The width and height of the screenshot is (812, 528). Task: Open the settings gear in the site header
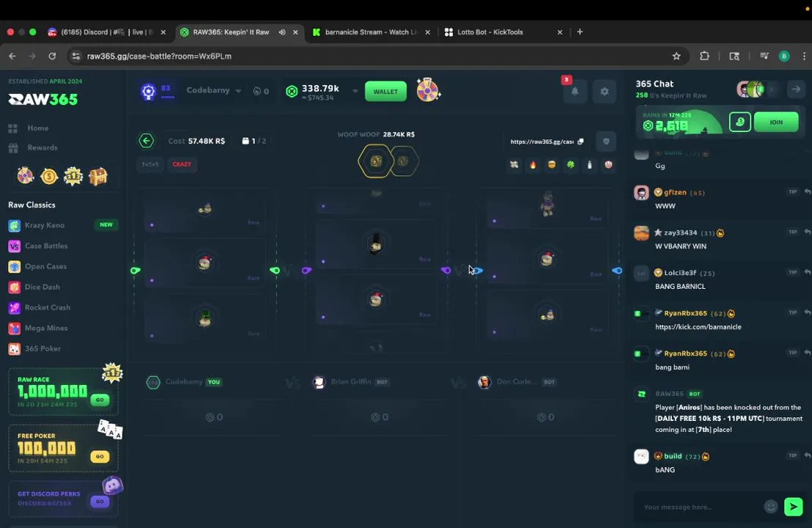[x=605, y=91]
